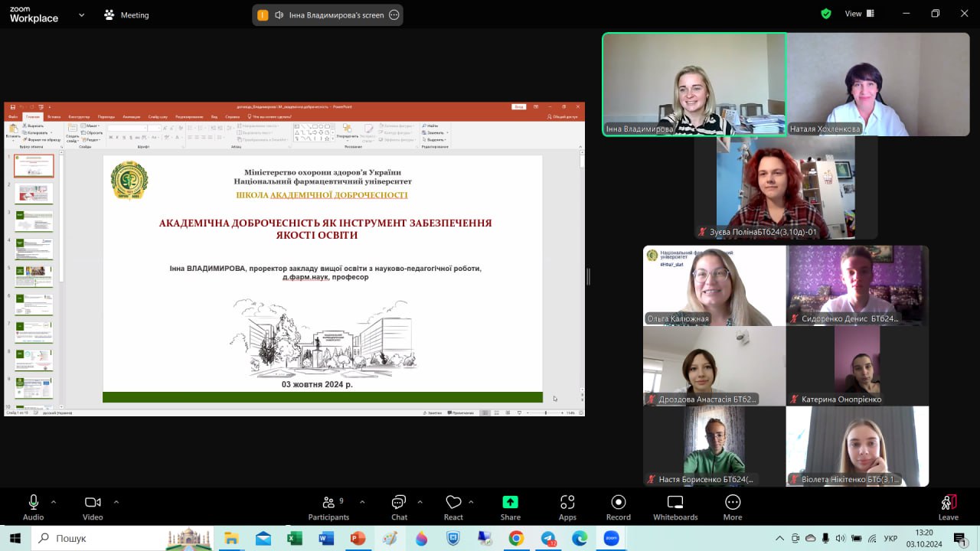Click the green encryption shield icon

pyautogui.click(x=826, y=14)
